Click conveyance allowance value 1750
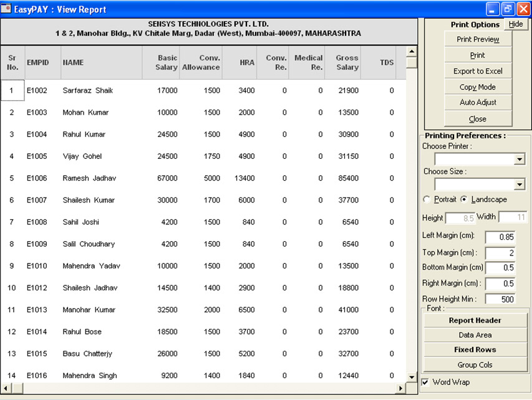The image size is (532, 400). (x=211, y=156)
